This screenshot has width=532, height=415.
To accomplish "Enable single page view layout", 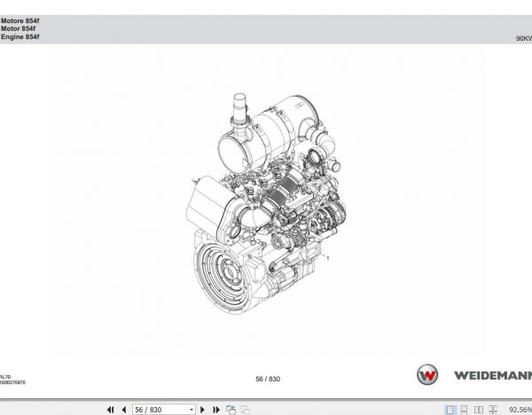I will [450, 410].
